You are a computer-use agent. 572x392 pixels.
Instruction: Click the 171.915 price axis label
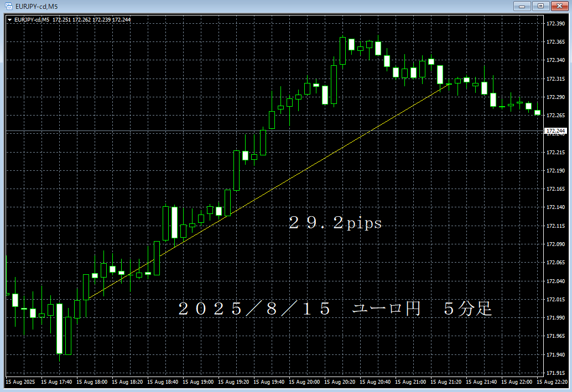tap(555, 373)
